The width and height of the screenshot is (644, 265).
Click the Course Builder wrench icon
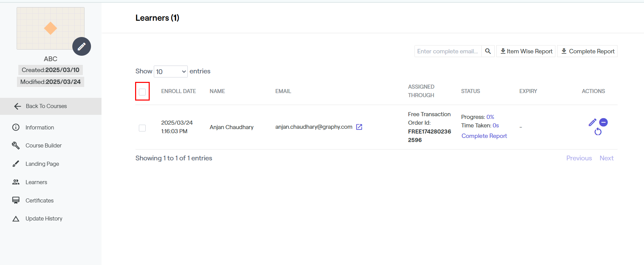[x=16, y=145]
